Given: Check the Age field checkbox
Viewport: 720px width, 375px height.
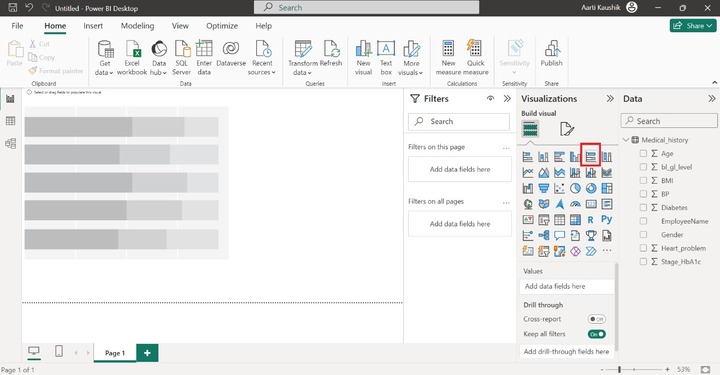Looking at the screenshot, I should coord(643,153).
